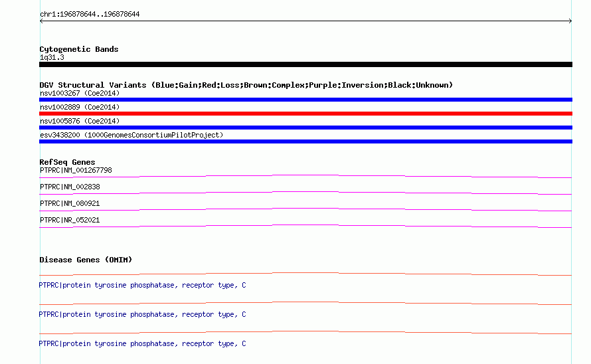Click the magenta gene line under NR_052021
Image resolution: width=591 pixels, height=364 pixels.
305,226
